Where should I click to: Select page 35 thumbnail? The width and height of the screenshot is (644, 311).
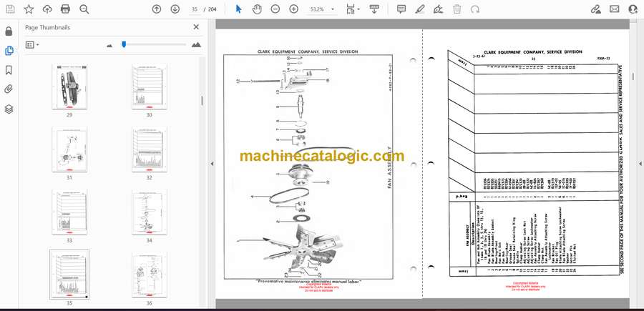tap(69, 275)
